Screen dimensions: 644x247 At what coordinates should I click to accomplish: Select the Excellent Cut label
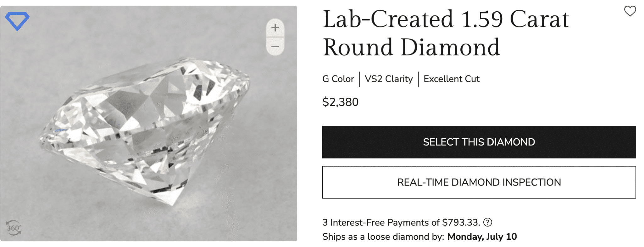451,79
